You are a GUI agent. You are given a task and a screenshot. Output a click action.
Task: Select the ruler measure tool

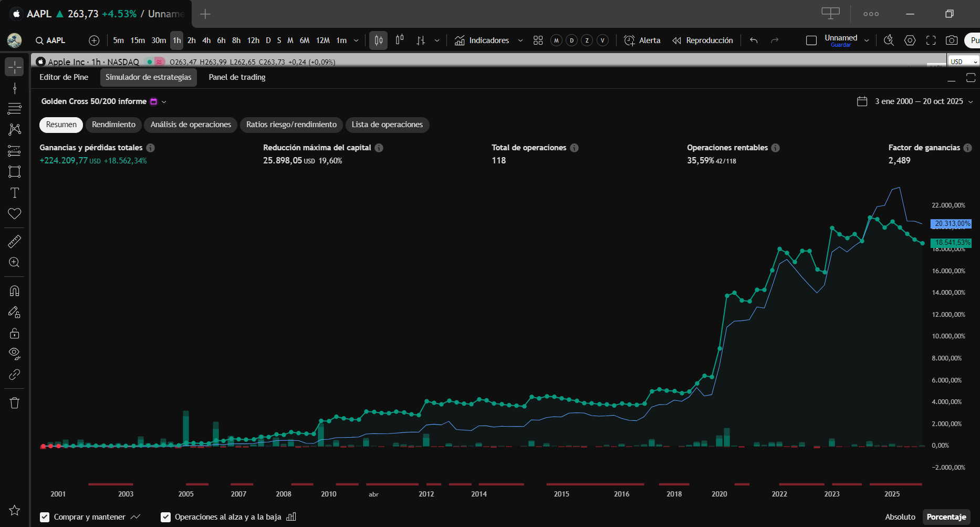[15, 242]
